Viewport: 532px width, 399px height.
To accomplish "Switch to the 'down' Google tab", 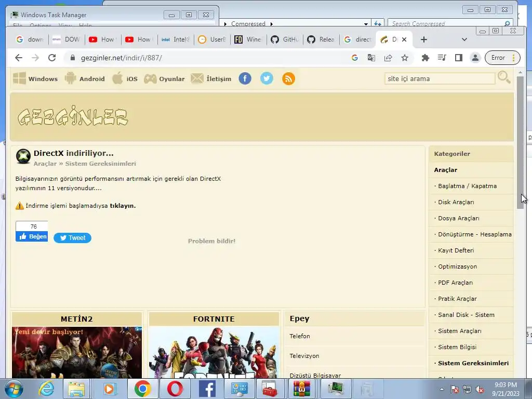I will click(30, 39).
